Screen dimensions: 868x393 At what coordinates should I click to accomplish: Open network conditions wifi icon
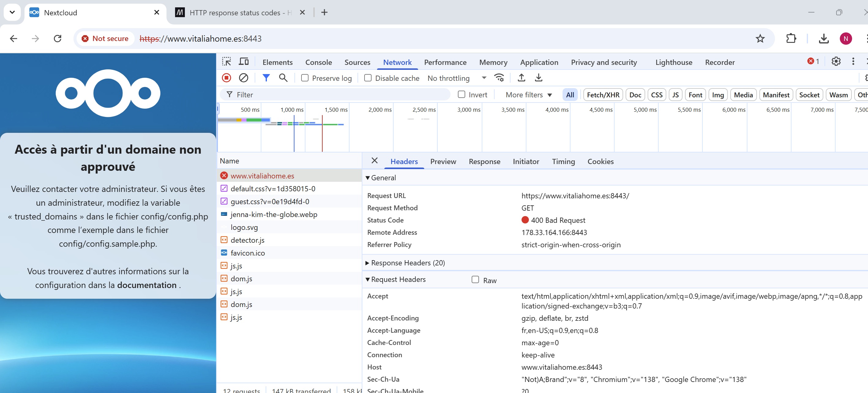(x=499, y=78)
